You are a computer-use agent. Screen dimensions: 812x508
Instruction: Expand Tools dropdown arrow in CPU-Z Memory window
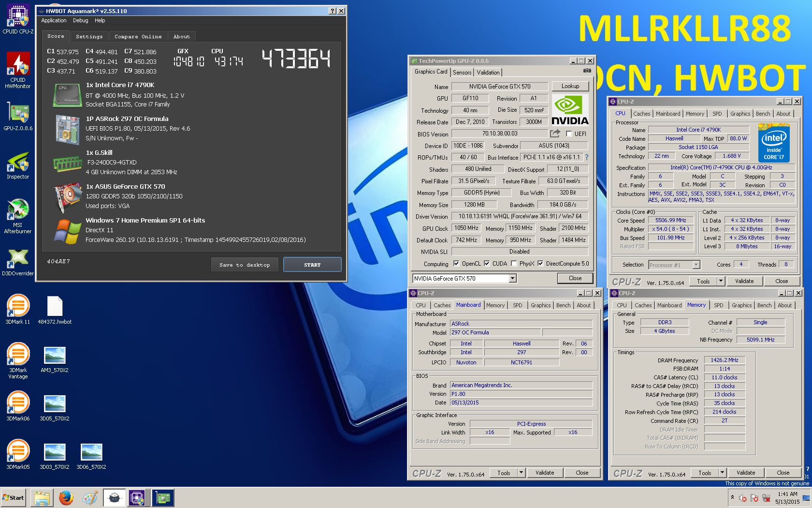coord(722,473)
